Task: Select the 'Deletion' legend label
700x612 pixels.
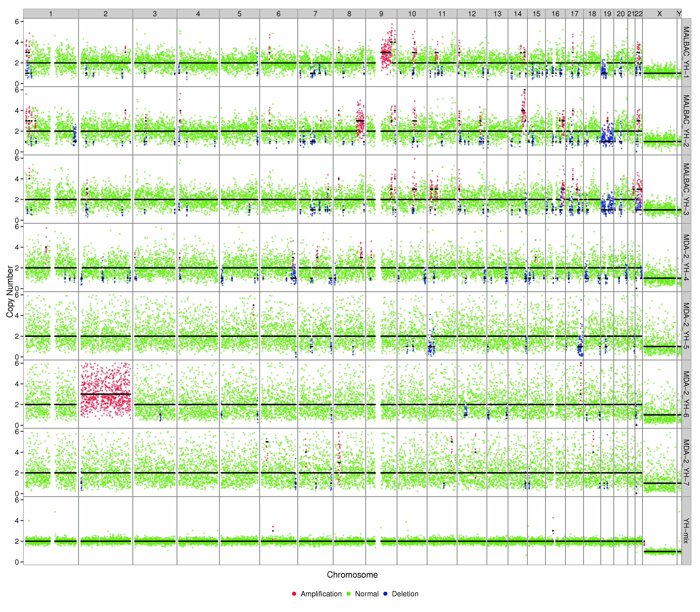Action: [x=405, y=594]
